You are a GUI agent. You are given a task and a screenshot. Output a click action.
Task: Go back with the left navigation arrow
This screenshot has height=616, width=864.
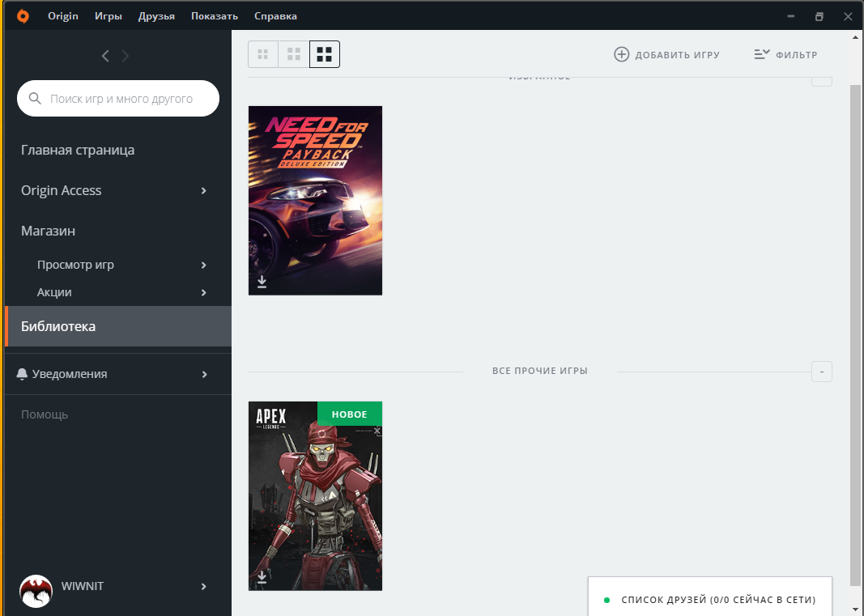pos(105,56)
